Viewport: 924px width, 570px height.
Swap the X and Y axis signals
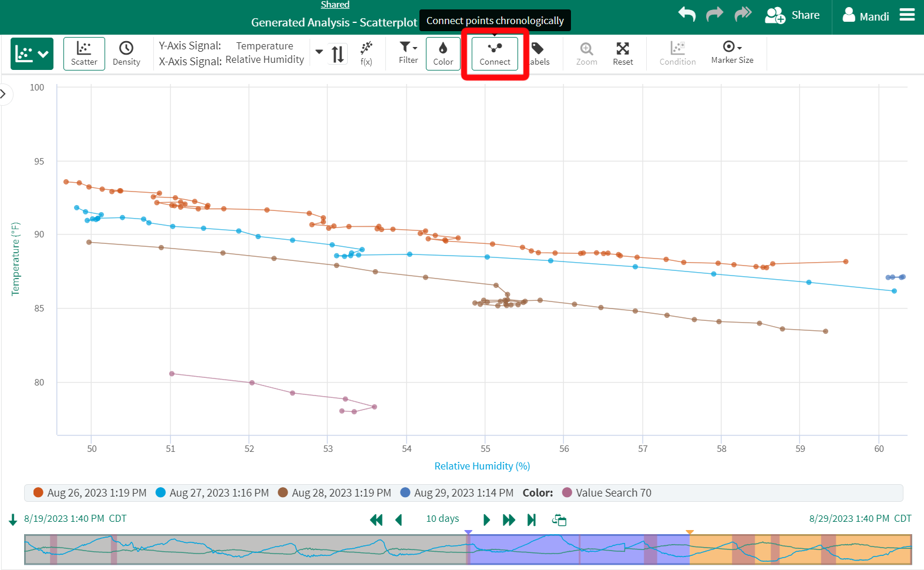pyautogui.click(x=338, y=54)
